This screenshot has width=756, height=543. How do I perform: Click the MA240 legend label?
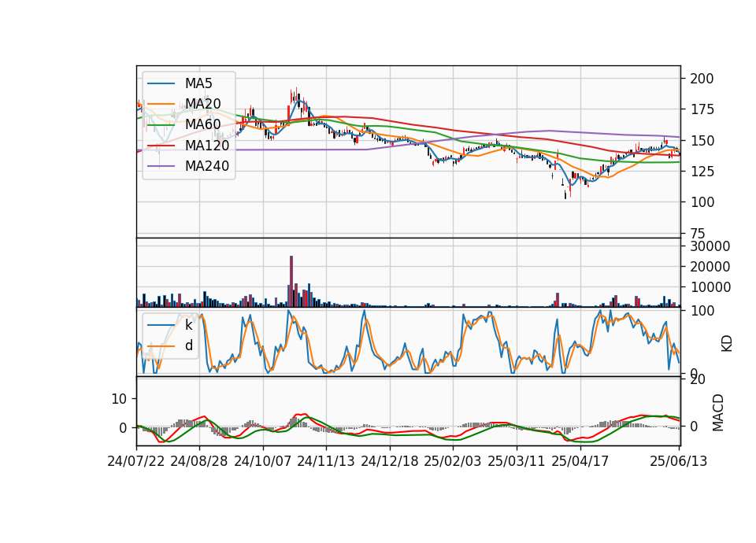[207, 166]
